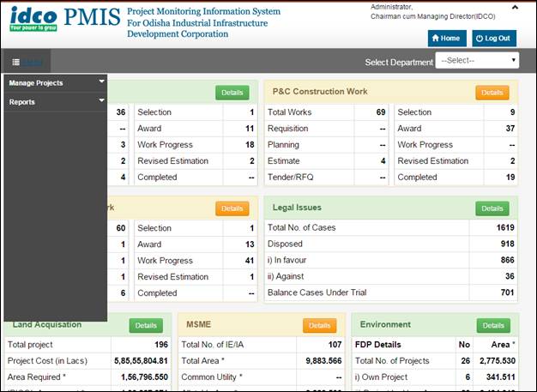Click Area Required value 1,56,796.550
This screenshot has width=537, height=392.
click(x=144, y=377)
